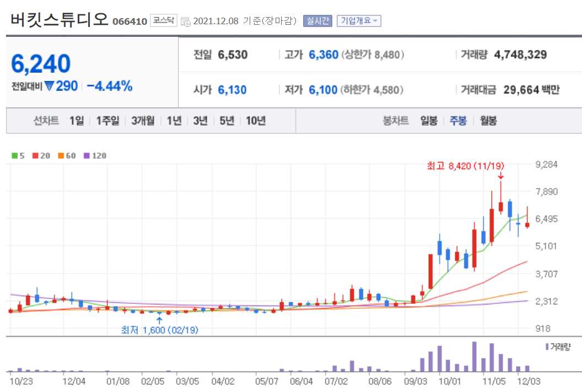Screen dimensions: 582x392
Task: Click the 코스닥 market badge
Action: [x=163, y=20]
